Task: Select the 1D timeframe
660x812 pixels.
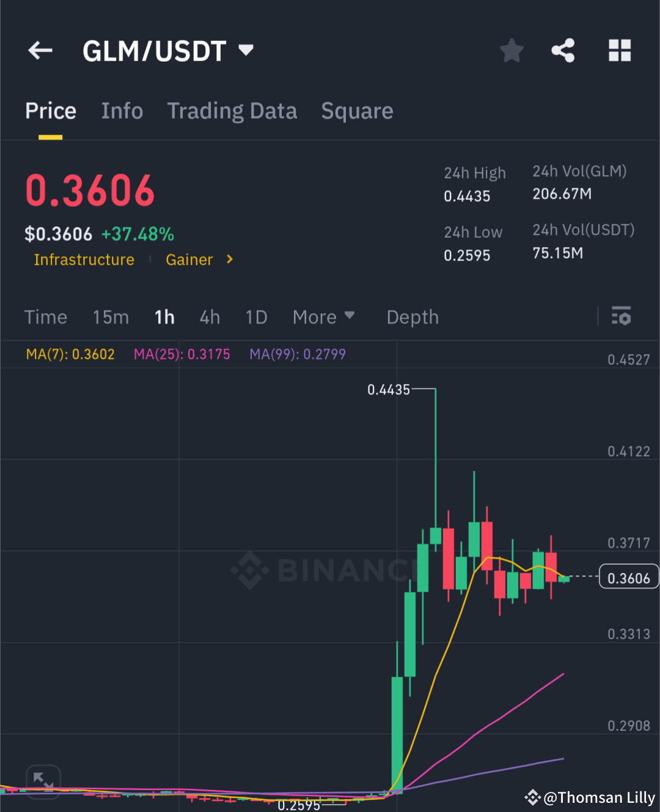Action: pyautogui.click(x=256, y=317)
